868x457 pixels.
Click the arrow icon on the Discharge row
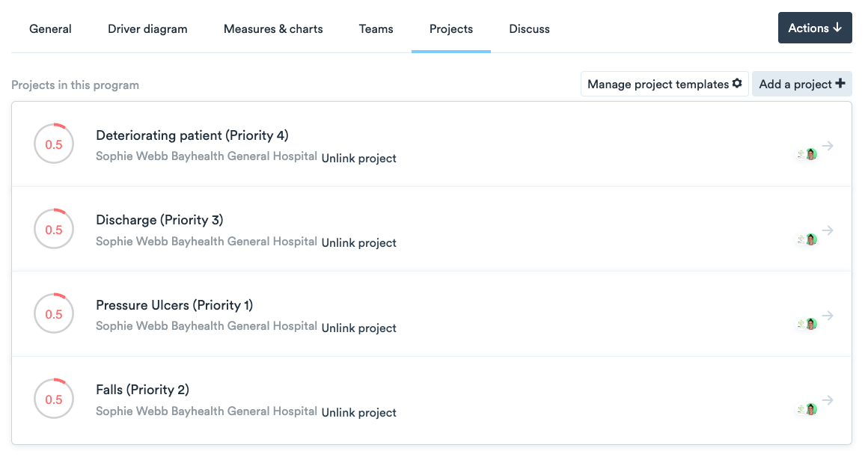[828, 232]
